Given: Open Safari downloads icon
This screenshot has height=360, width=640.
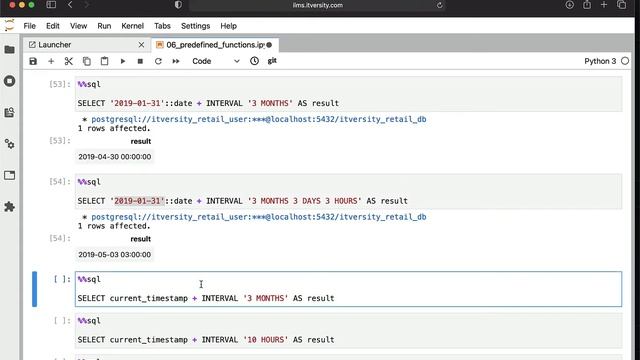Looking at the screenshot, I should pyautogui.click(x=569, y=5).
